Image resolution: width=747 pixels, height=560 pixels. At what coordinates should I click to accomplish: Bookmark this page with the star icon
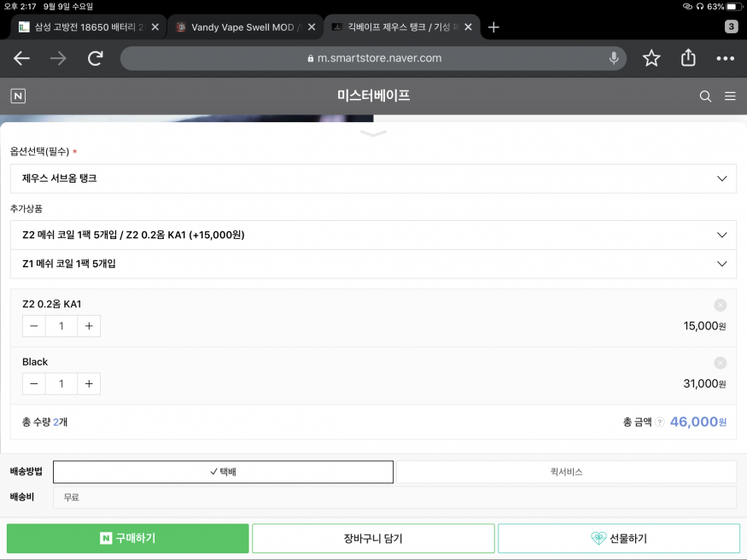tap(651, 58)
